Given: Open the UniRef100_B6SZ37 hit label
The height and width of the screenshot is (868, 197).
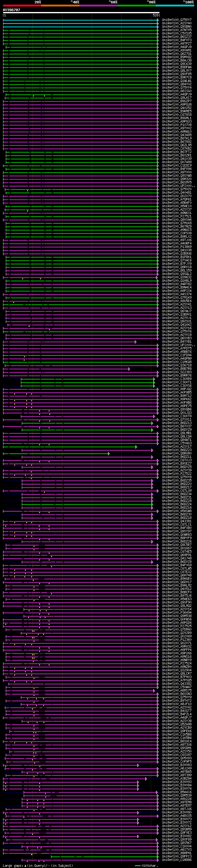Looking at the screenshot, I should (177, 37).
